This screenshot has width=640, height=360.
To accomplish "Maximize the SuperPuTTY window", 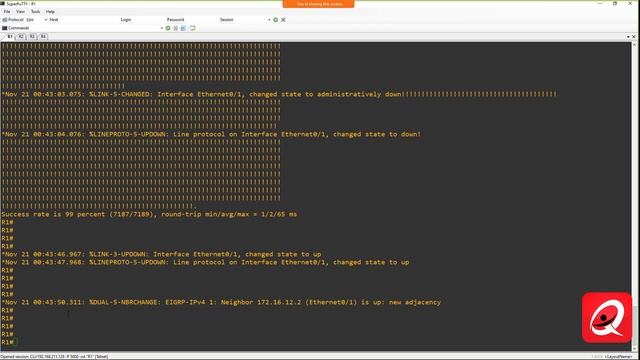I will pos(615,4).
